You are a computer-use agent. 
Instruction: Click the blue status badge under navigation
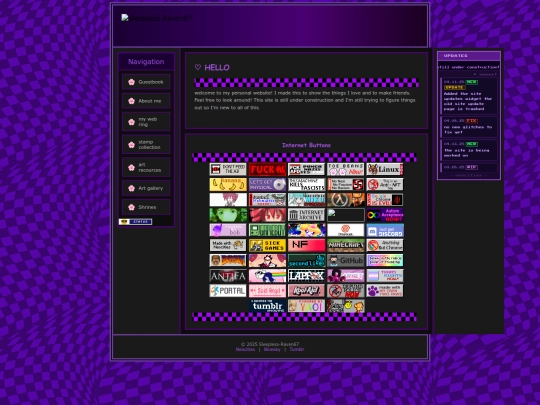pos(135,221)
